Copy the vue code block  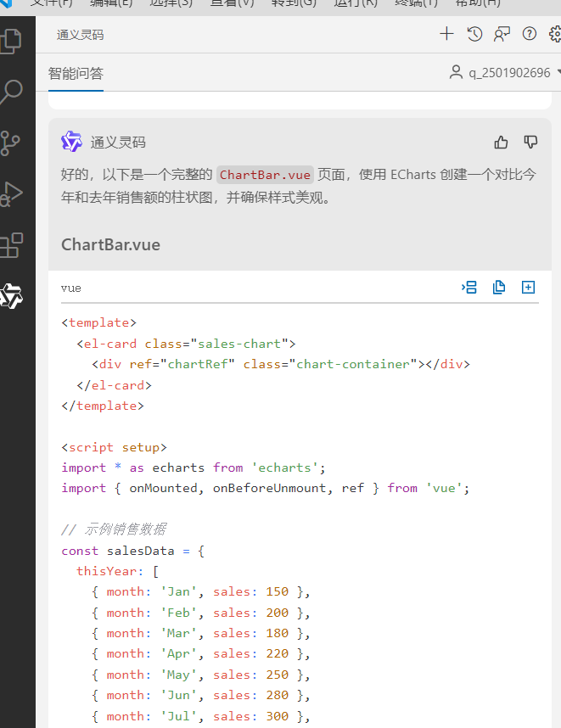(x=499, y=288)
